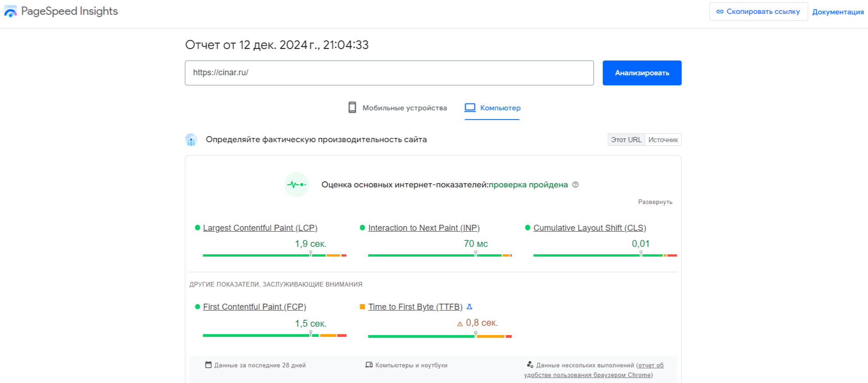Click the TTFB experimental flask icon
868x383 pixels.
point(470,306)
